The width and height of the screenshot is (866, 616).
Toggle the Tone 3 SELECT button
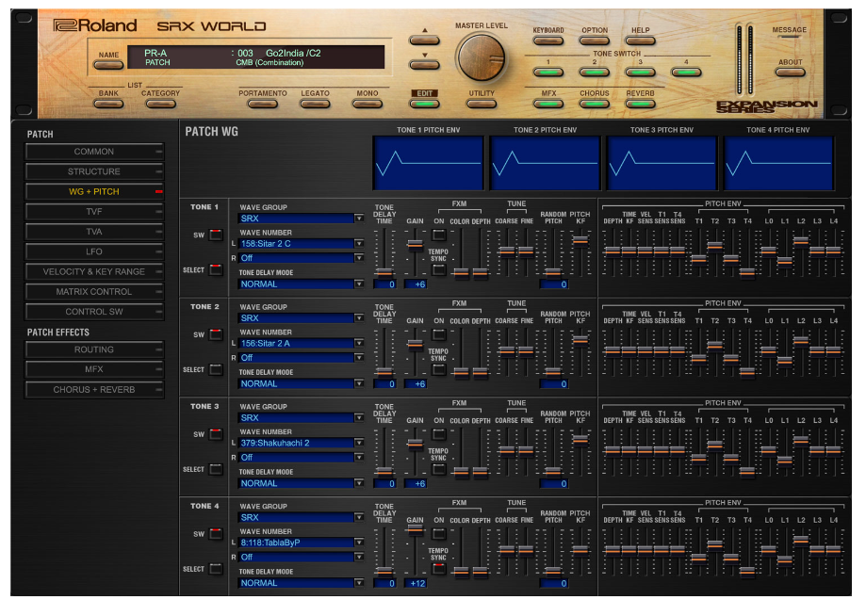point(216,469)
